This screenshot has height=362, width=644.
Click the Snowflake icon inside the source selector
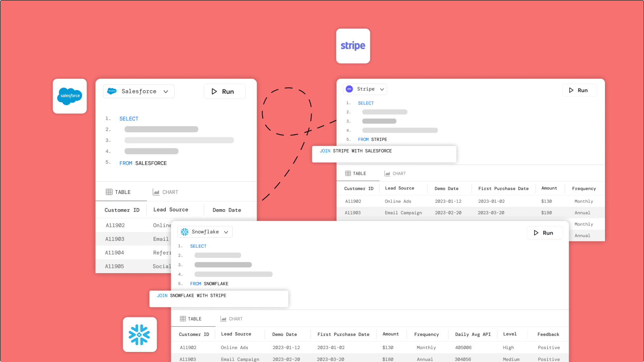tap(185, 232)
